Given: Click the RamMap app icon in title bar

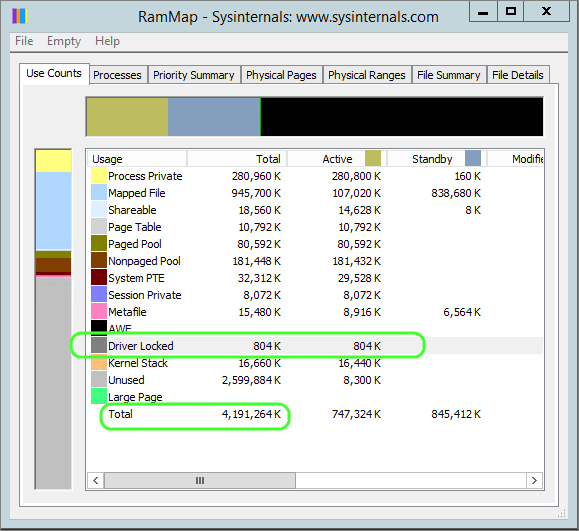Looking at the screenshot, I should pyautogui.click(x=20, y=16).
